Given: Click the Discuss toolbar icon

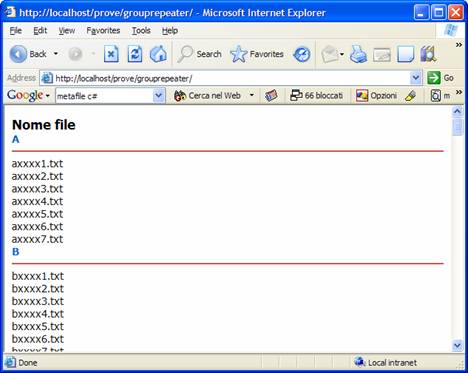Looking at the screenshot, I should [x=405, y=54].
